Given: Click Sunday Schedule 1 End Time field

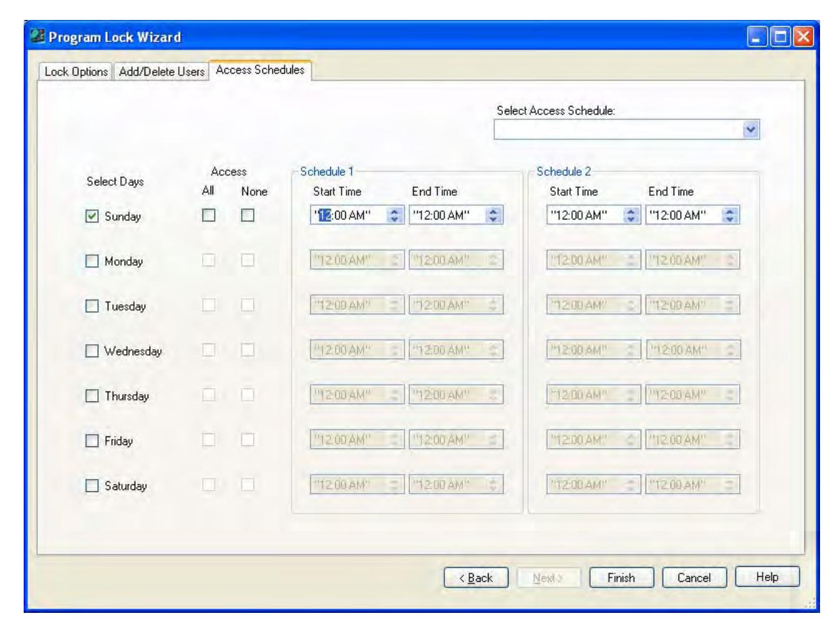Looking at the screenshot, I should point(456,215).
